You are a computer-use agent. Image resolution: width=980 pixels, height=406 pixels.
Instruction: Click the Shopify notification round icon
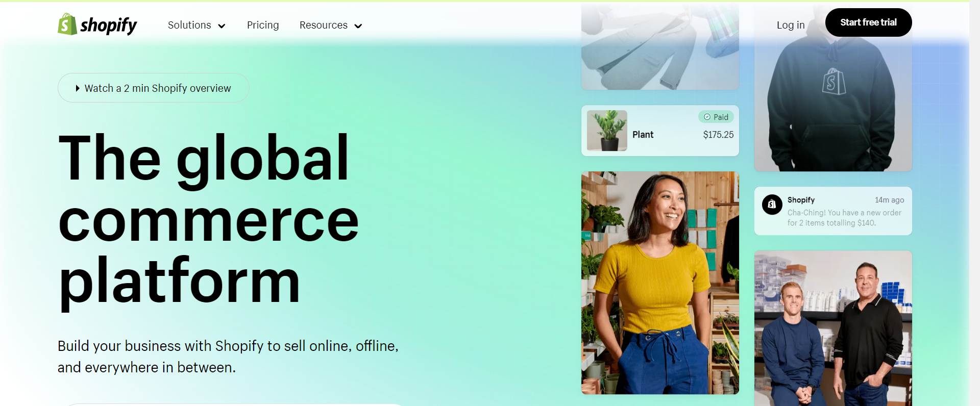point(772,205)
